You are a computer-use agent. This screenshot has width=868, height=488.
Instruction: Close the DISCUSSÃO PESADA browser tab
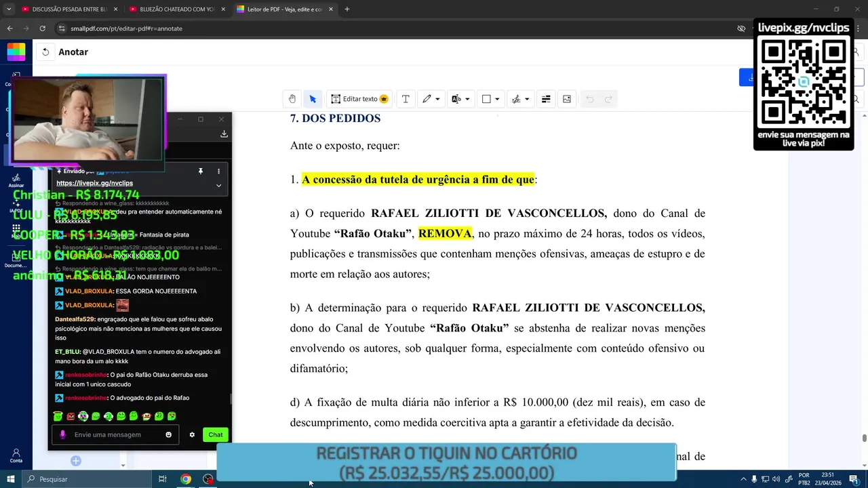click(x=115, y=9)
